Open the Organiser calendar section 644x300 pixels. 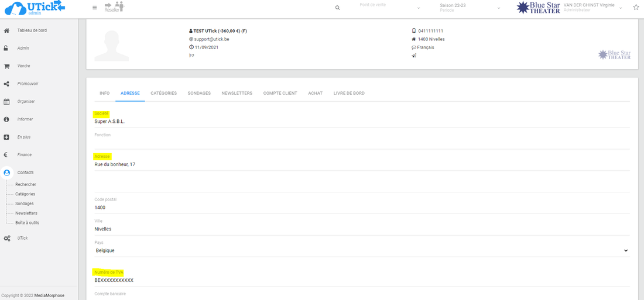click(26, 102)
